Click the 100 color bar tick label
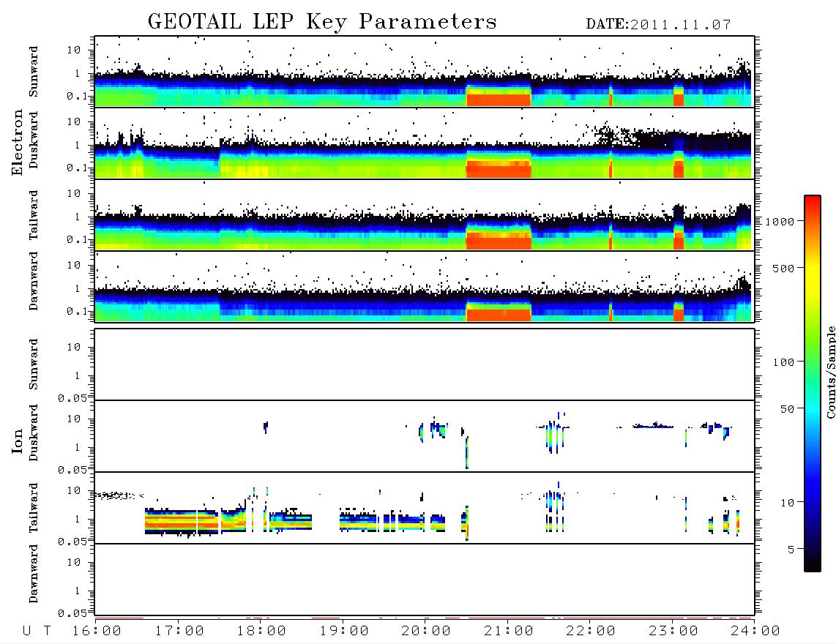836x644 pixels. click(x=783, y=362)
